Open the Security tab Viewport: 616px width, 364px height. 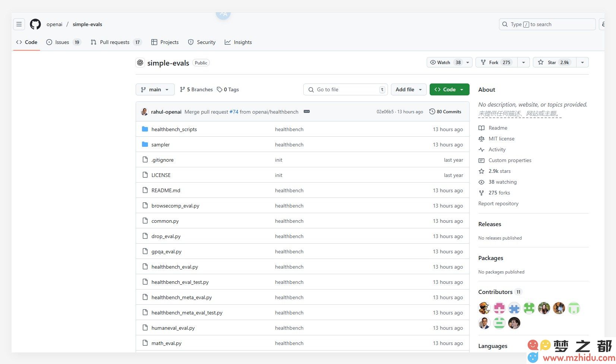click(202, 42)
